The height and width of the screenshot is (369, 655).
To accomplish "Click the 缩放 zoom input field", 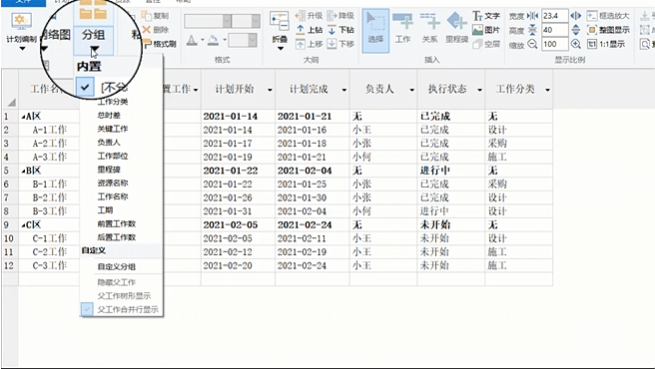I will click(x=555, y=44).
